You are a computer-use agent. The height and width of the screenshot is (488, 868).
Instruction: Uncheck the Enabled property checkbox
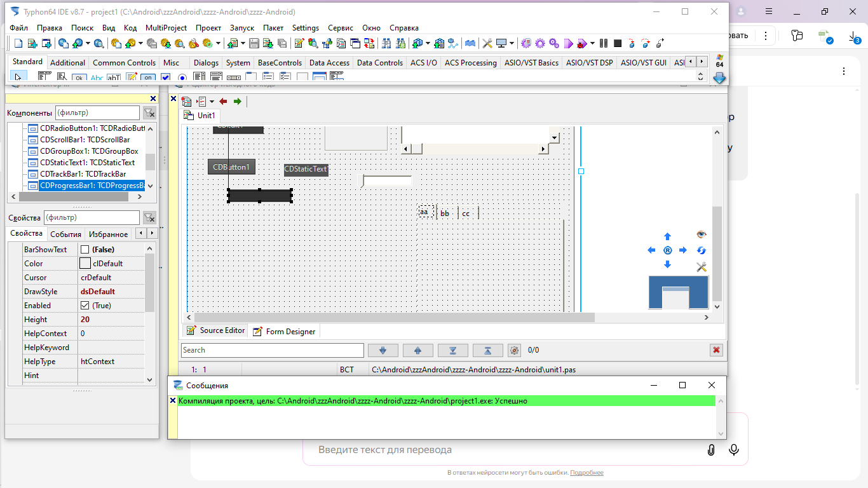click(85, 306)
